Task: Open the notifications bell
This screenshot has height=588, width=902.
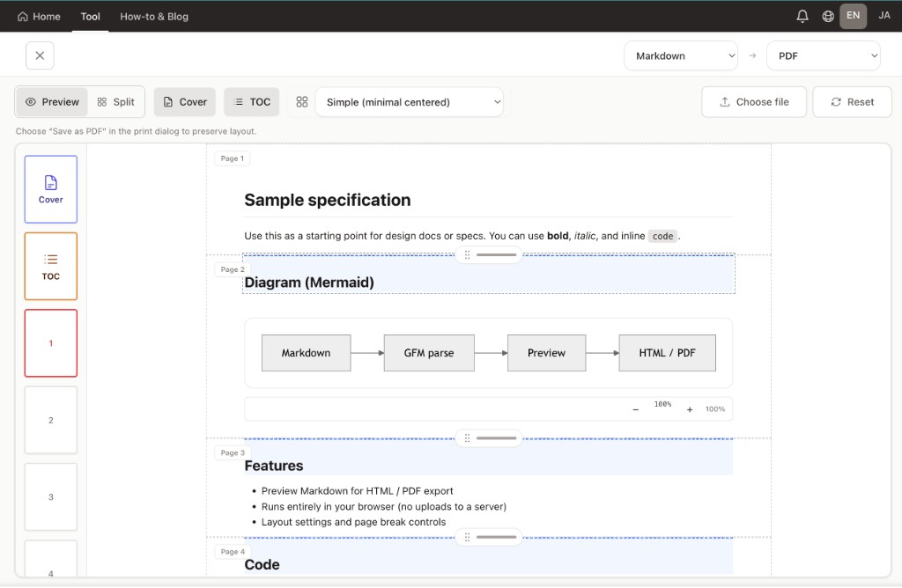Action: [x=802, y=16]
